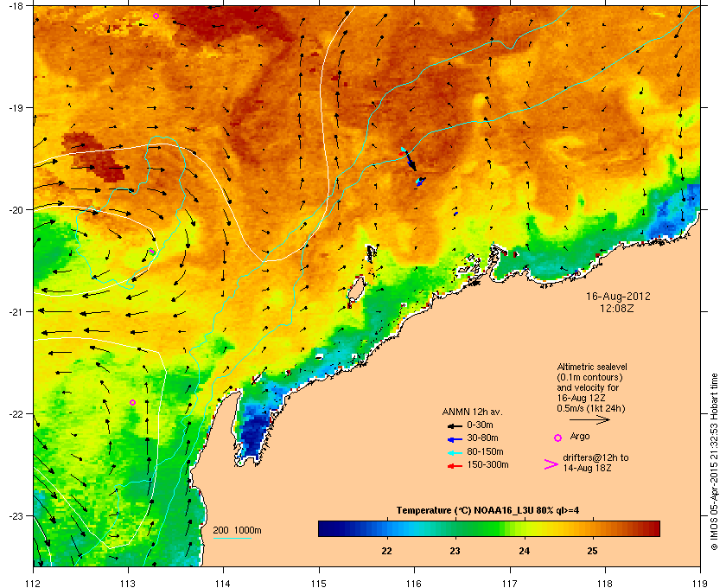Click the long blue mooring current arrow near 116°E
Viewport: 726px width, 588px height.
click(x=411, y=161)
